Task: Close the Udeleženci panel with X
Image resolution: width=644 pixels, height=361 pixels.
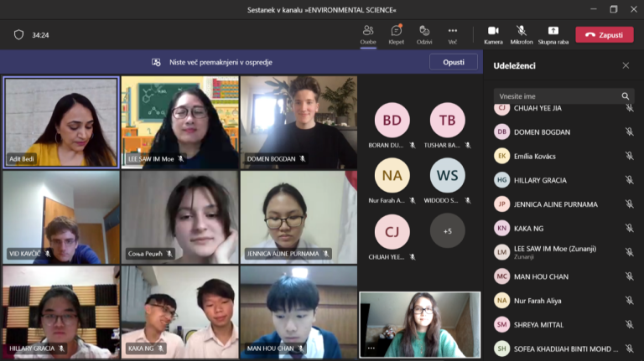Action: pyautogui.click(x=626, y=65)
